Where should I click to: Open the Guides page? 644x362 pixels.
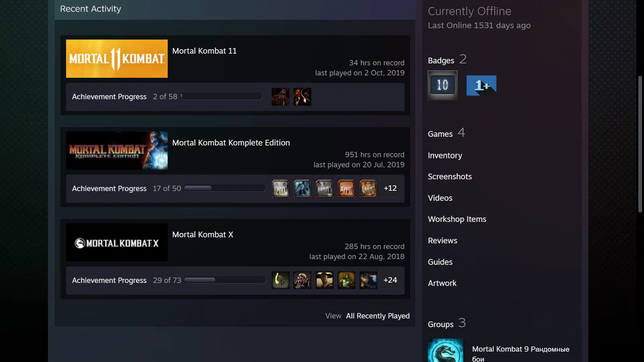point(440,262)
